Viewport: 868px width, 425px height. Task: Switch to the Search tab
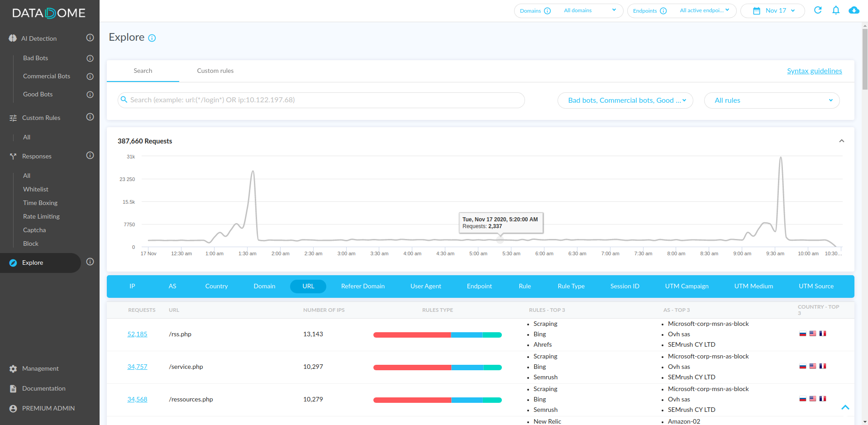(x=143, y=71)
